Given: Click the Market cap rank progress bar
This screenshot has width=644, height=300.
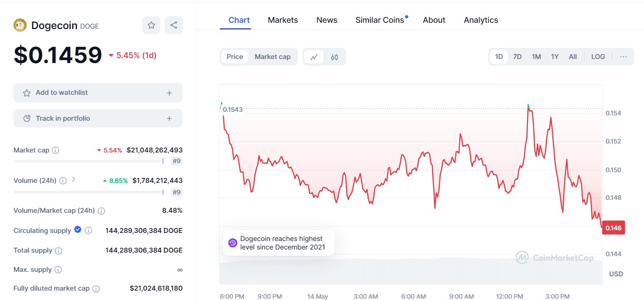Looking at the screenshot, I should click(88, 161).
